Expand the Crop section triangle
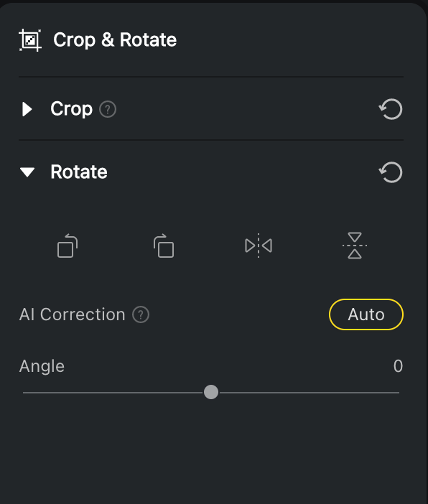The image size is (428, 504). (27, 109)
